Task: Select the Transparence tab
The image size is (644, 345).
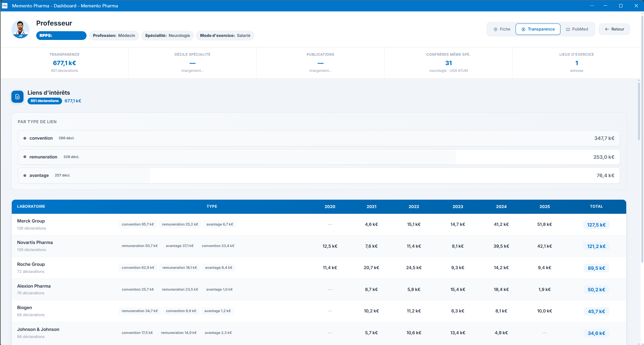Action: point(538,29)
